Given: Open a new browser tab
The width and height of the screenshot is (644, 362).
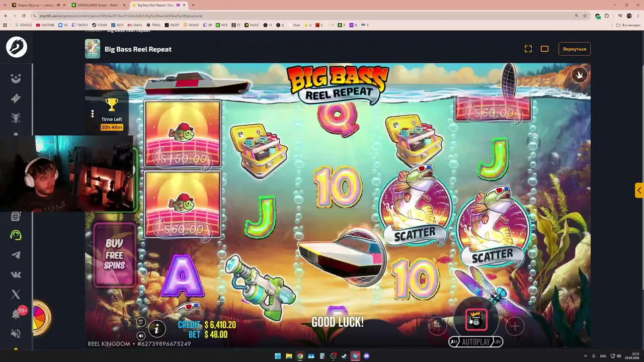Looking at the screenshot, I should pyautogui.click(x=193, y=5).
